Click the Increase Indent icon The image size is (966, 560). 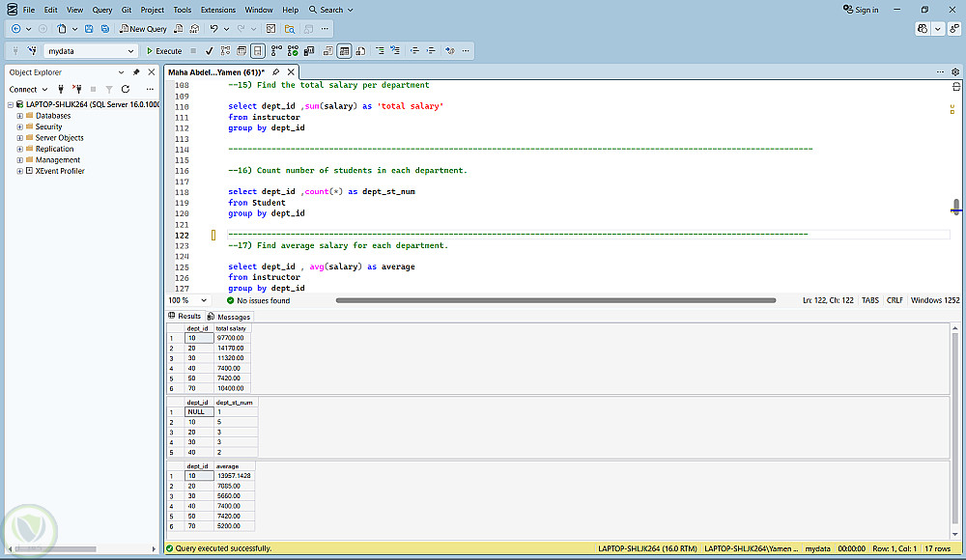431,51
